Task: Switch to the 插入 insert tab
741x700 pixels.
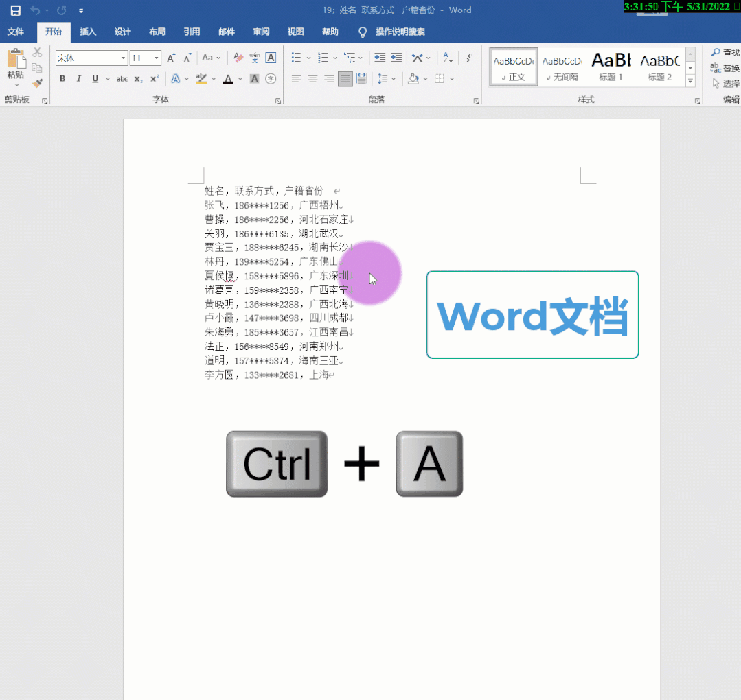Action: 88,32
